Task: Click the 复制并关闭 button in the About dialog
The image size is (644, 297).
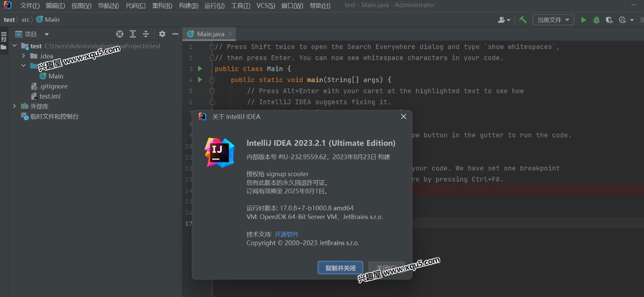Action: point(340,268)
